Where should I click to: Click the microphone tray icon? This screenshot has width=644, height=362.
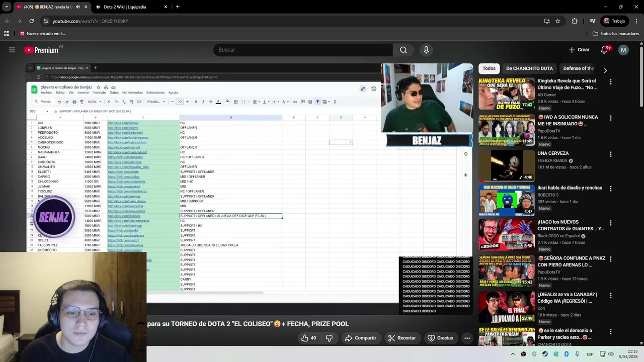(577, 354)
